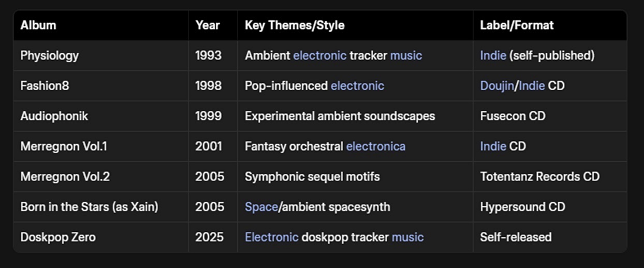Click the 'Key Themes/Style' column header
The image size is (644, 268).
(x=295, y=25)
